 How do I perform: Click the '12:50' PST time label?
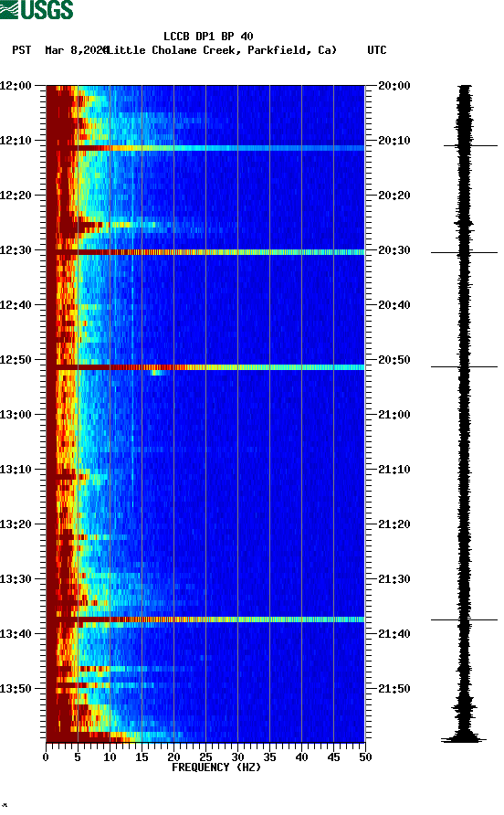16,360
